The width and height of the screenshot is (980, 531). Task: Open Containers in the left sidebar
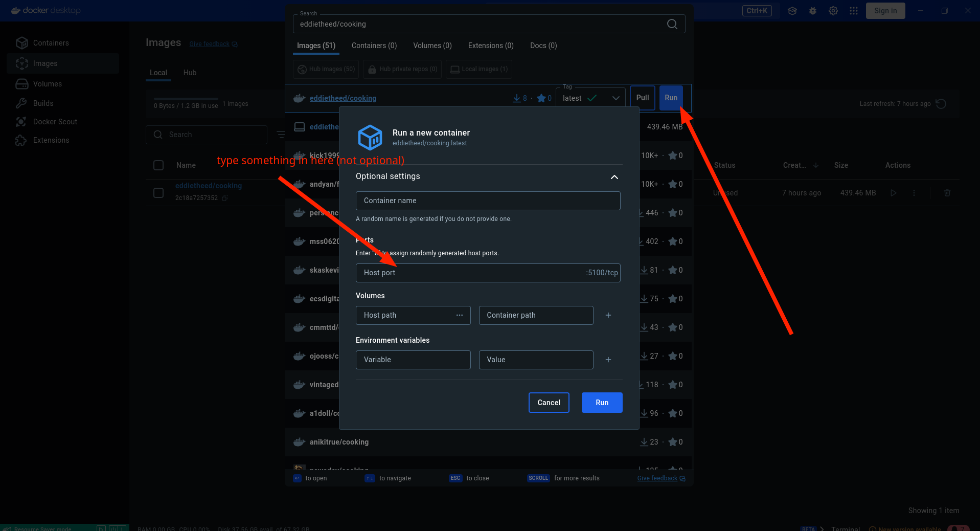[63, 43]
